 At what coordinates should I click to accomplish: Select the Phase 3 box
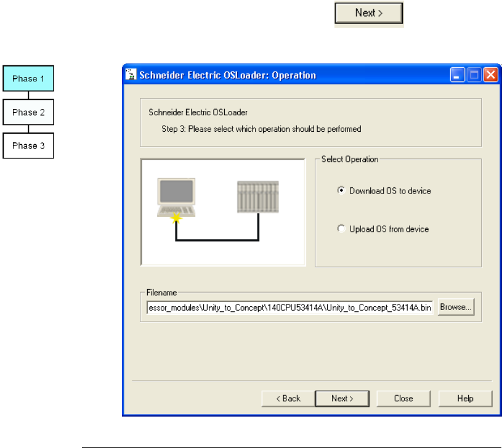pyautogui.click(x=28, y=145)
